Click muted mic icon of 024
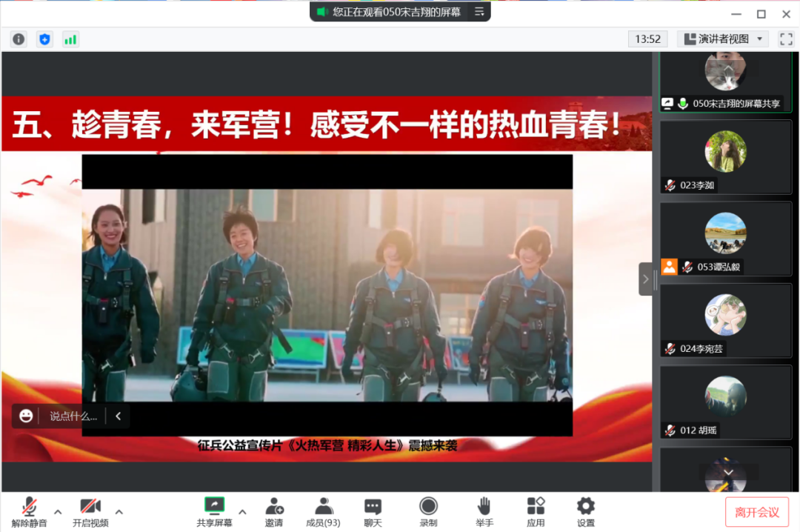This screenshot has height=532, width=800. (670, 349)
